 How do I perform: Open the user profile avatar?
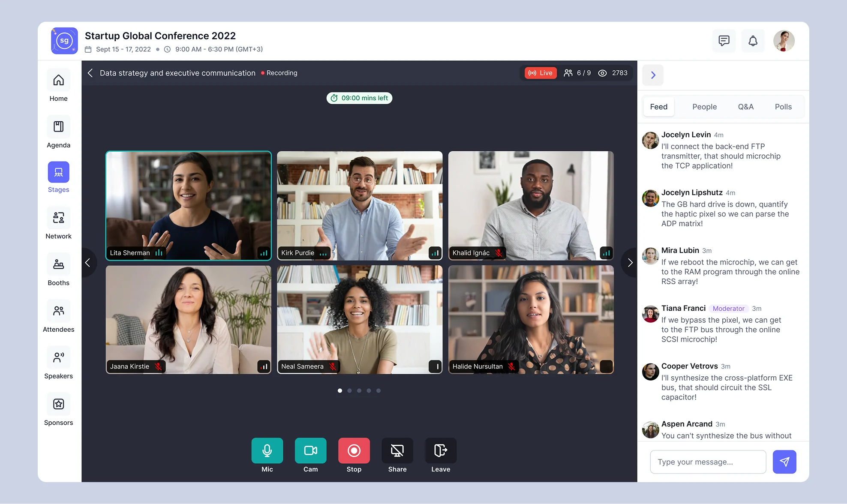pyautogui.click(x=784, y=41)
